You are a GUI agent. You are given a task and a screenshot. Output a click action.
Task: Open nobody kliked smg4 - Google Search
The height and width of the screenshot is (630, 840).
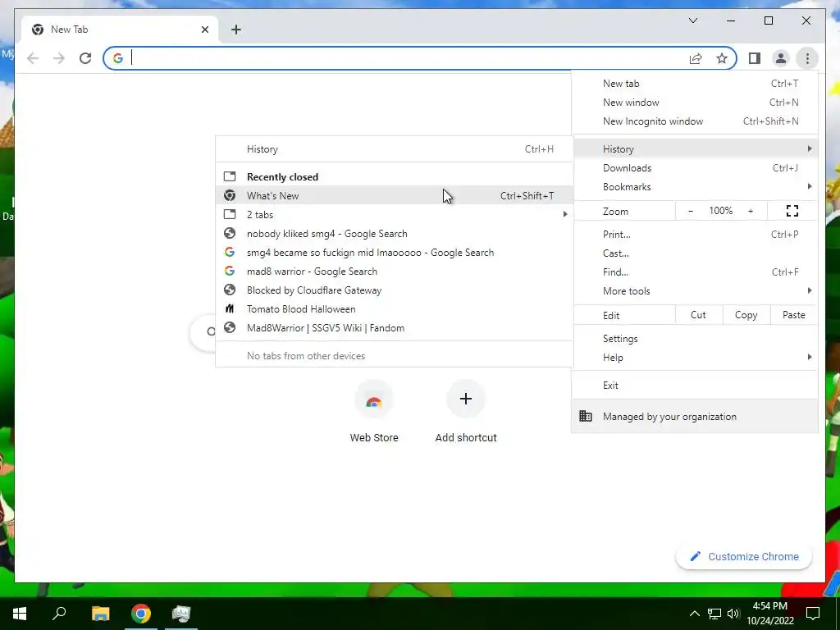(x=395, y=234)
